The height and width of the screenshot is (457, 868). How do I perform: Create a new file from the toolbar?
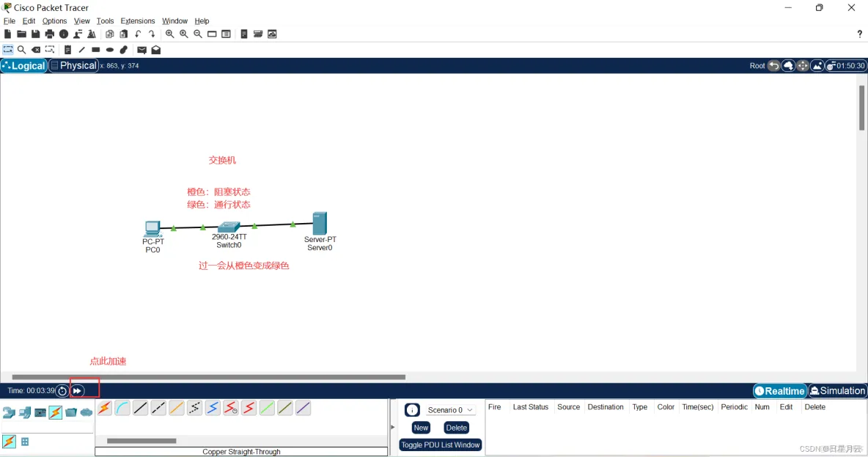coord(8,34)
